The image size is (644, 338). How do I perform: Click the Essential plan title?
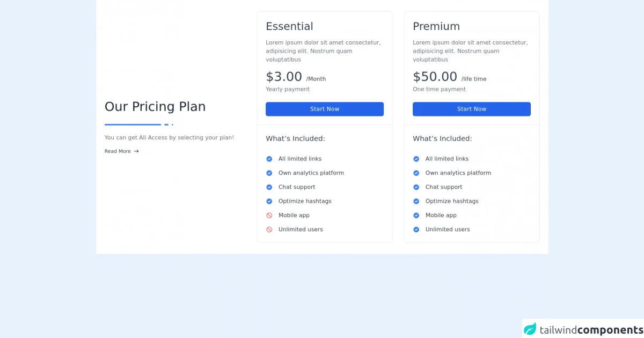[x=289, y=26]
